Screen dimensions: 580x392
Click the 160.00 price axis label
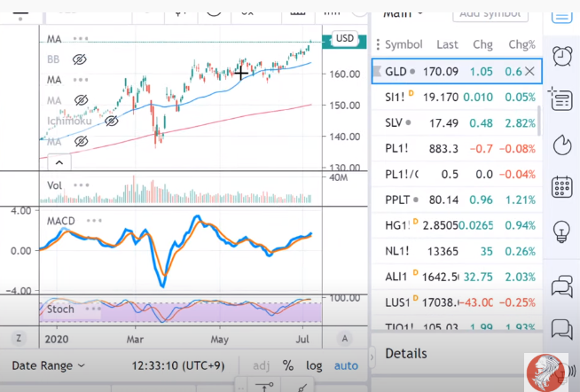[x=345, y=74]
